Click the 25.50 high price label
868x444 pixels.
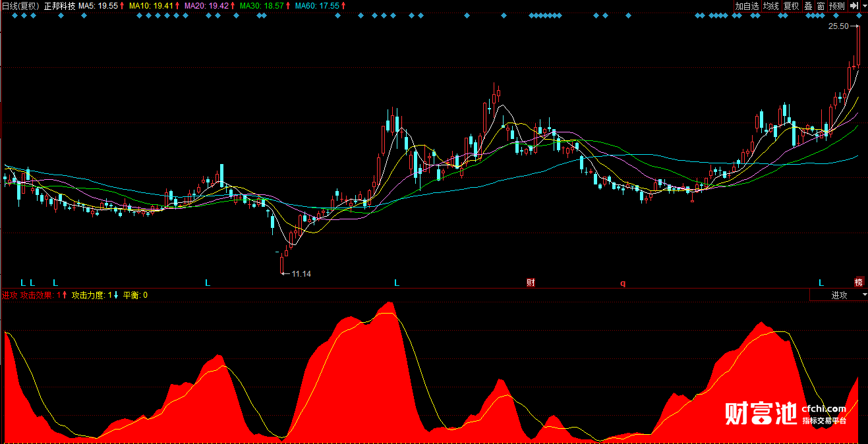[x=838, y=27]
